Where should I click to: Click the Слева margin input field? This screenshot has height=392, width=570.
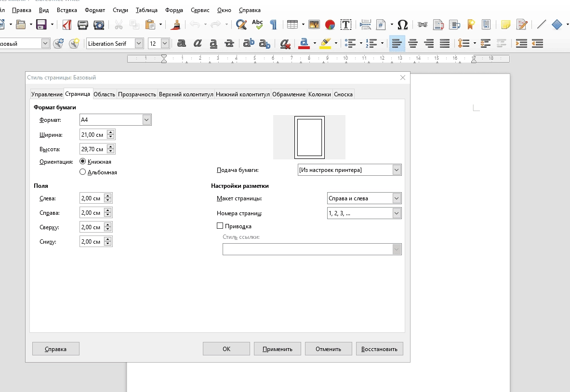coord(91,198)
